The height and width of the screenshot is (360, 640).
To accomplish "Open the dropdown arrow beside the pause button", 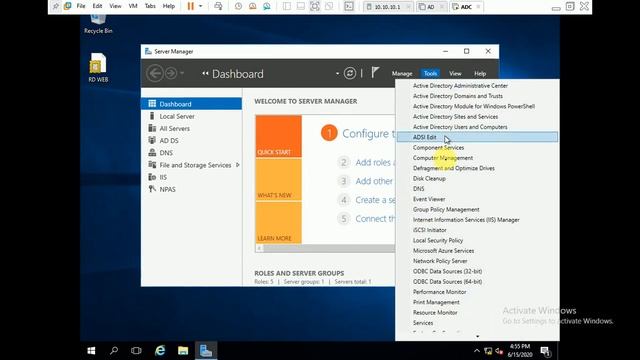I will tap(200, 6).
